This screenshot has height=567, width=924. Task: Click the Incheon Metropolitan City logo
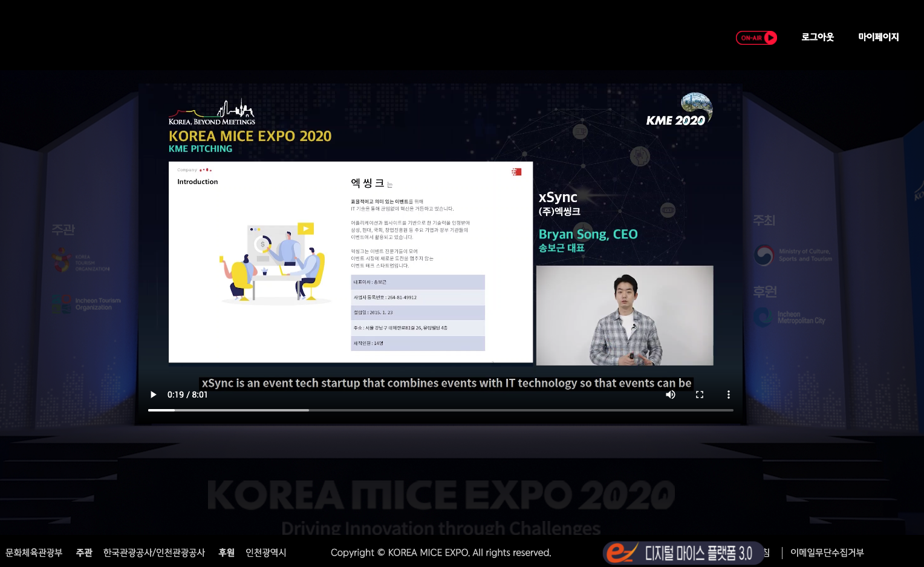click(x=789, y=317)
